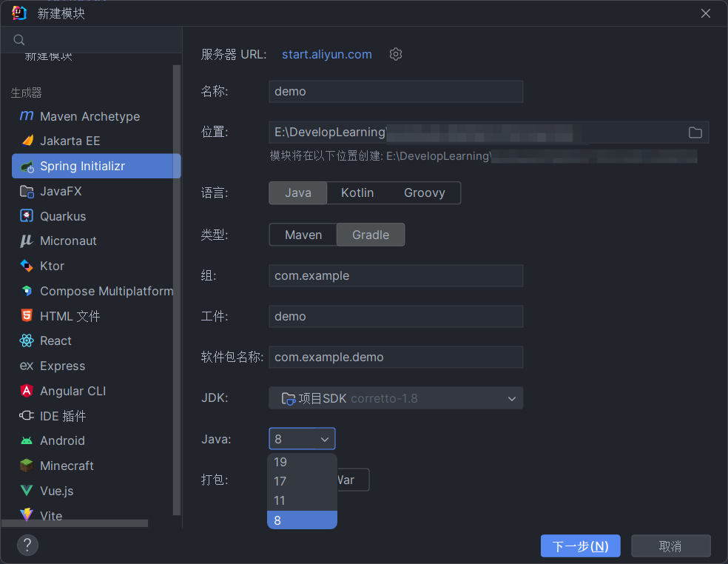Open server URL settings gear
Image resolution: width=728 pixels, height=564 pixels.
pyautogui.click(x=396, y=54)
